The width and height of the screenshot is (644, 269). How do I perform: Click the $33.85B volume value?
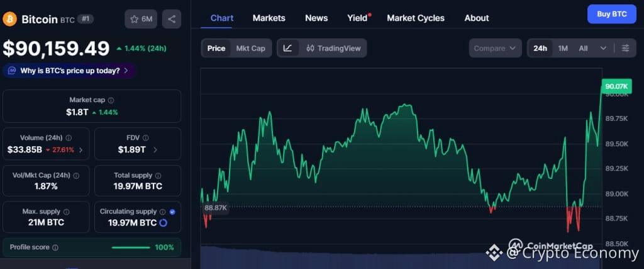pyautogui.click(x=25, y=150)
